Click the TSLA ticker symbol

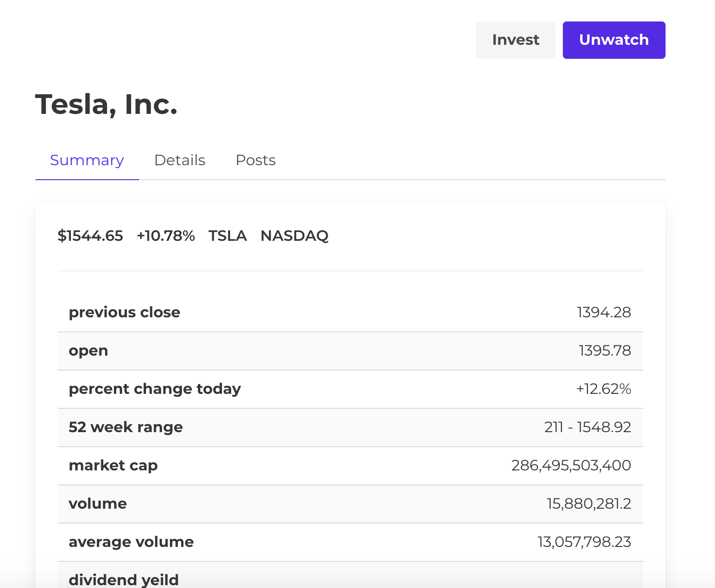point(227,236)
